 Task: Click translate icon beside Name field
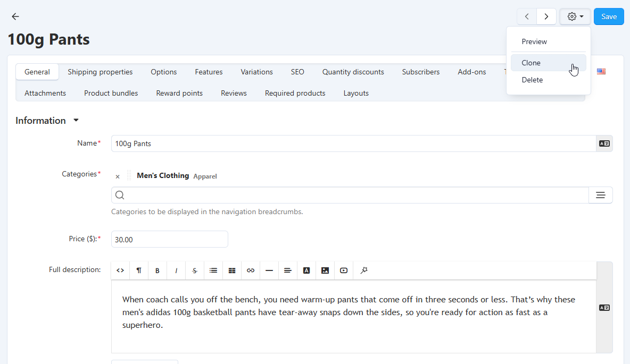pos(604,143)
